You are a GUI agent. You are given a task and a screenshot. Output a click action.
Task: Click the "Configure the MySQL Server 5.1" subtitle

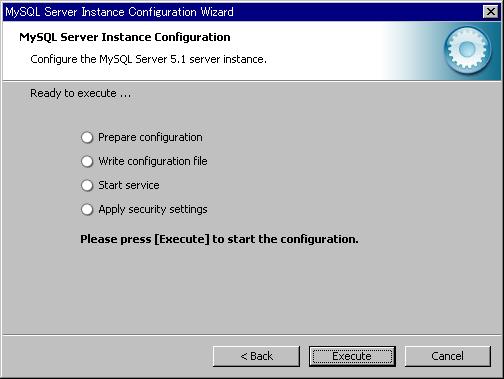148,59
